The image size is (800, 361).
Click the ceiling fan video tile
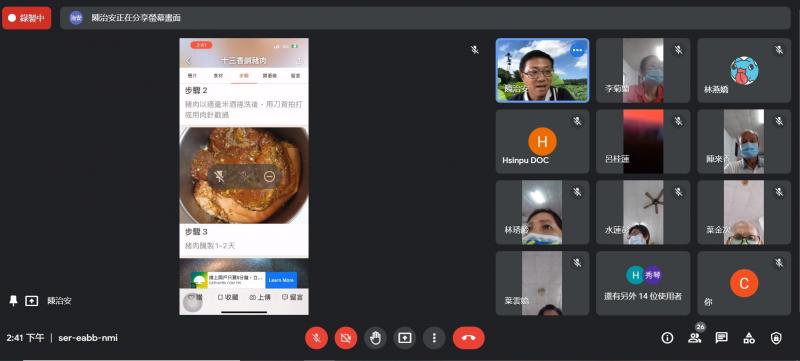pos(643,212)
